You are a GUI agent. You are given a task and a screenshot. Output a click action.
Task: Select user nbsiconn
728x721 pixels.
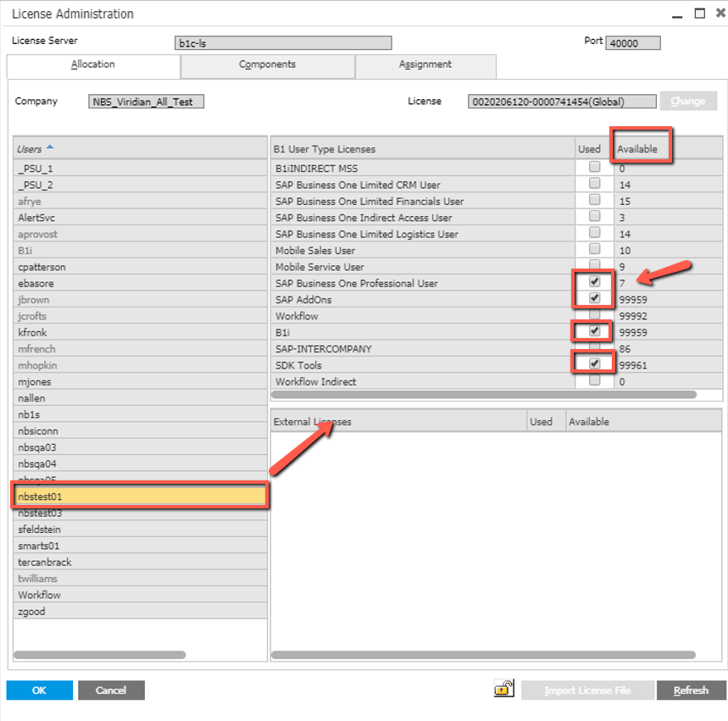pos(140,431)
